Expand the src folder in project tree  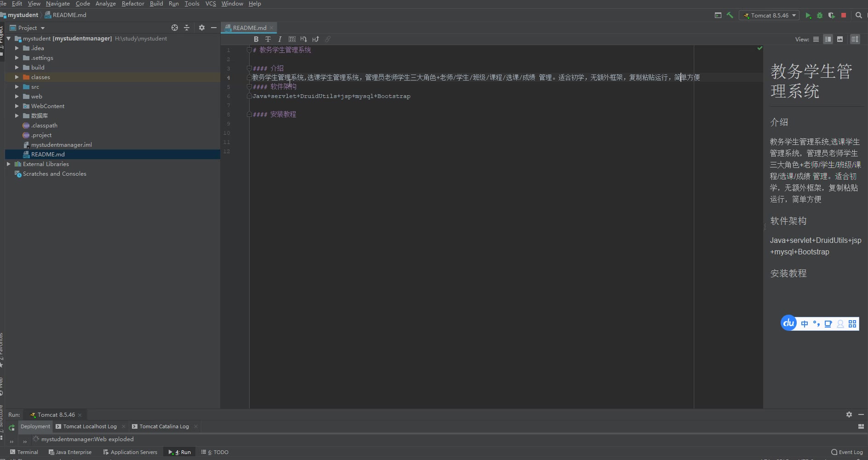click(x=17, y=86)
